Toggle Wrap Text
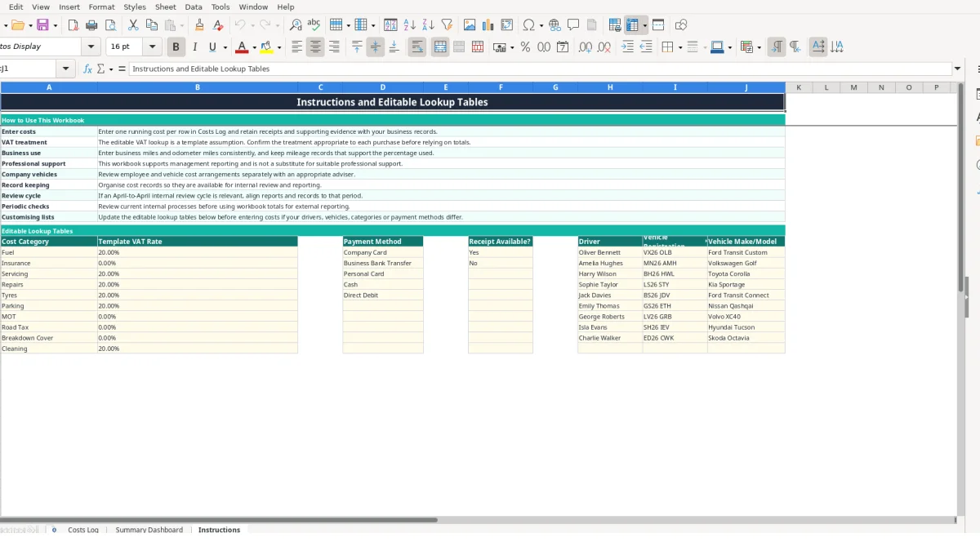The height and width of the screenshot is (551, 980). point(417,47)
